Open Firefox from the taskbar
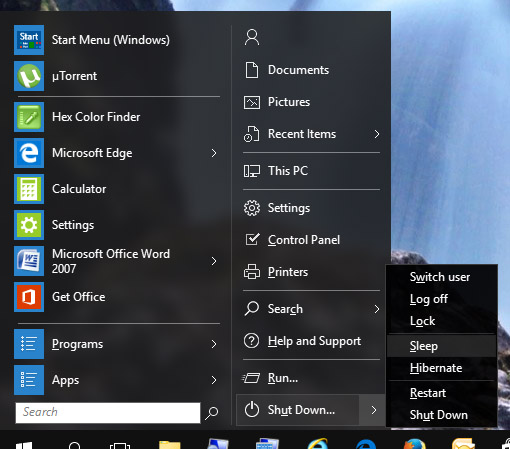510x449 pixels. point(414,444)
